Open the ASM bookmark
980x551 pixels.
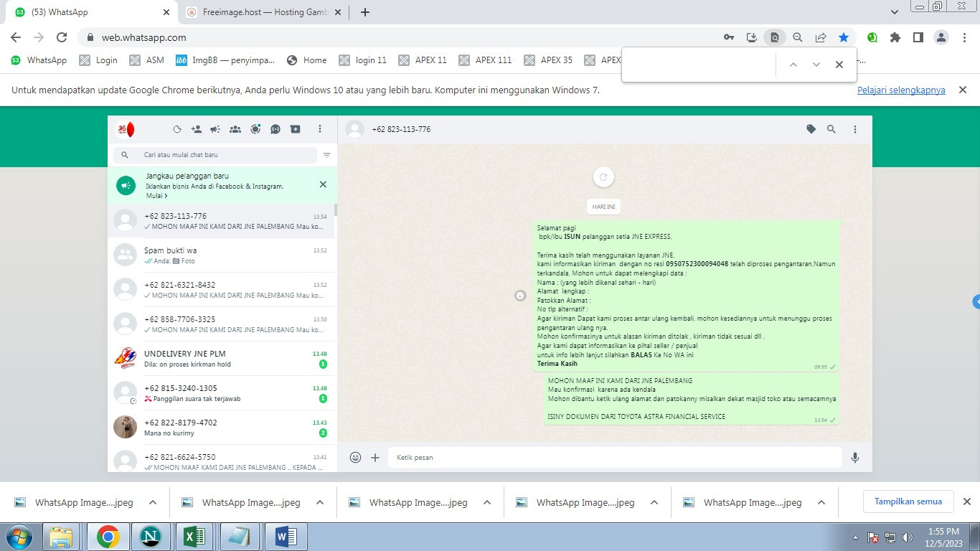[x=147, y=60]
